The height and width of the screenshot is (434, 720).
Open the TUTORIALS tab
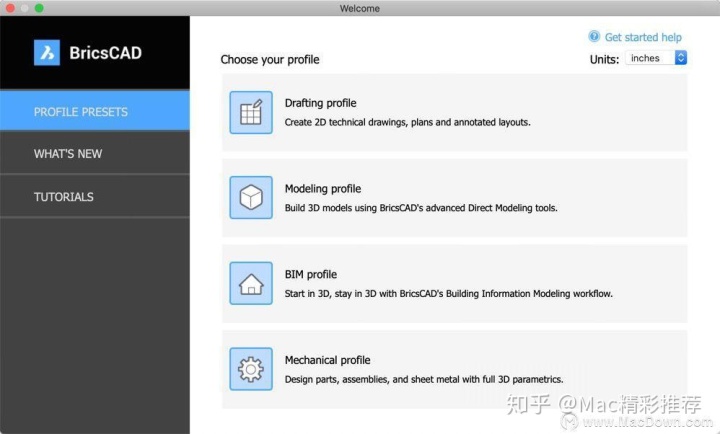click(x=95, y=196)
